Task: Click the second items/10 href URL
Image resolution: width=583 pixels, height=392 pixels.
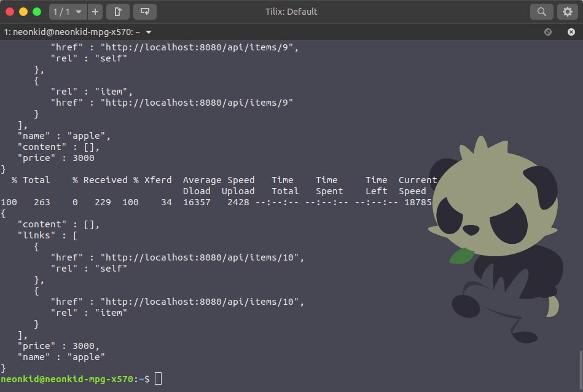Action: pos(200,302)
